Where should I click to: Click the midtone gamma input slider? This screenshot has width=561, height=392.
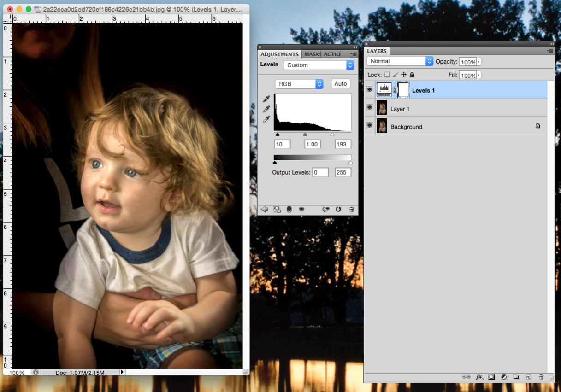(x=305, y=135)
